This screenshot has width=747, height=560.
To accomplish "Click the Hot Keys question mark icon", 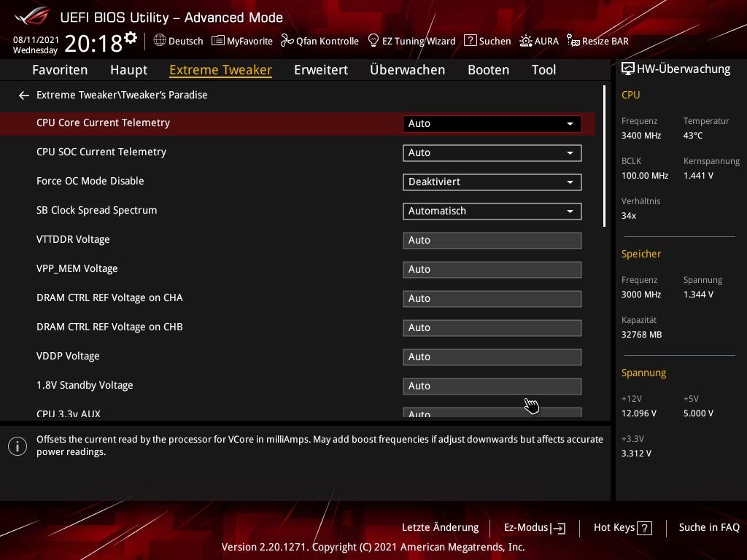I will [644, 528].
